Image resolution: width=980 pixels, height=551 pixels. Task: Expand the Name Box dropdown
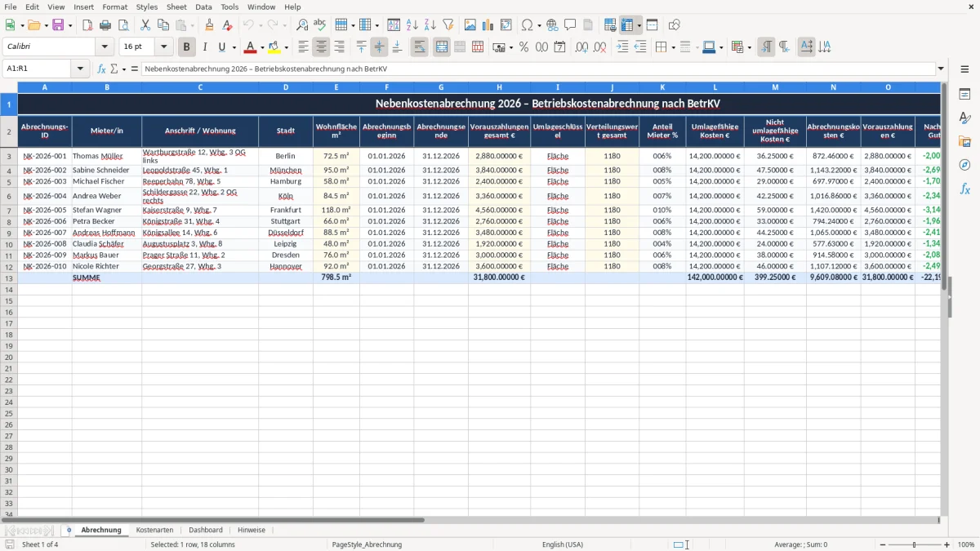pyautogui.click(x=80, y=69)
